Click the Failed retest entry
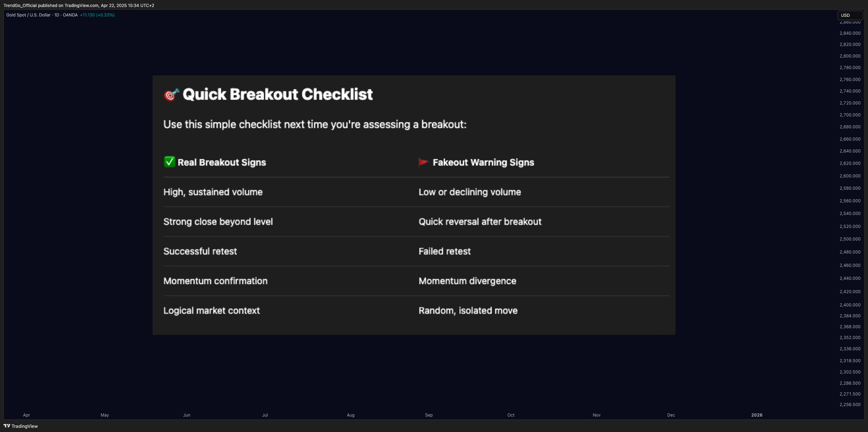 pyautogui.click(x=444, y=251)
